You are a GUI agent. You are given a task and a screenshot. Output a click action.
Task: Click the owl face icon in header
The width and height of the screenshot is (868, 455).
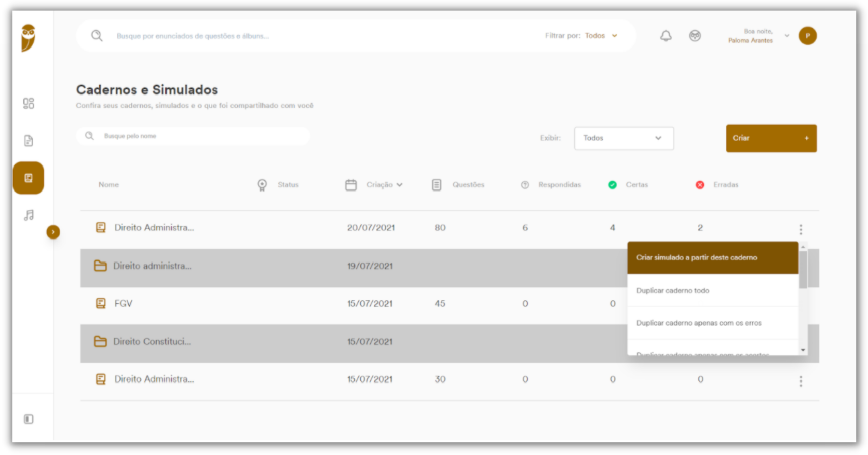[695, 36]
